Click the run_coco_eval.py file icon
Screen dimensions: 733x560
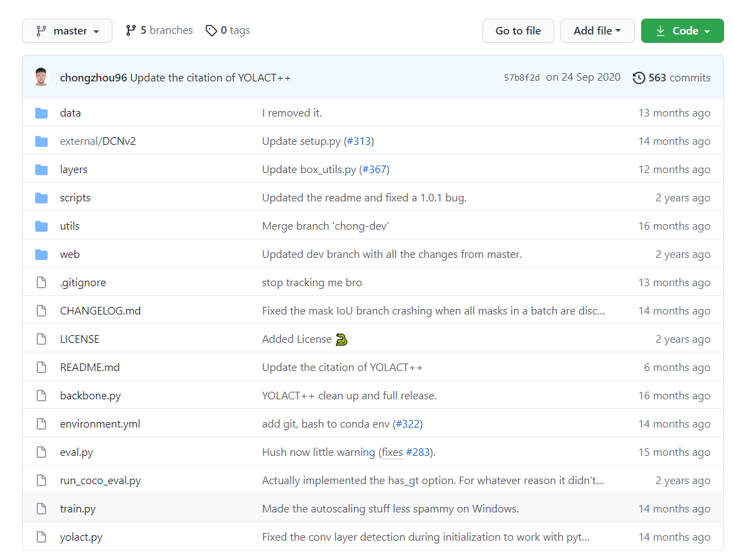coord(41,481)
